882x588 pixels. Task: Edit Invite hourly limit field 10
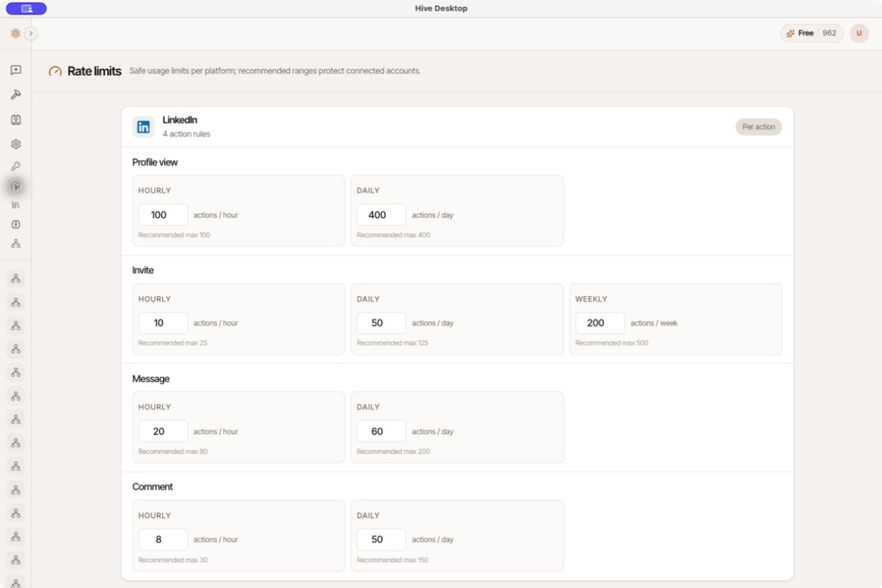click(163, 323)
